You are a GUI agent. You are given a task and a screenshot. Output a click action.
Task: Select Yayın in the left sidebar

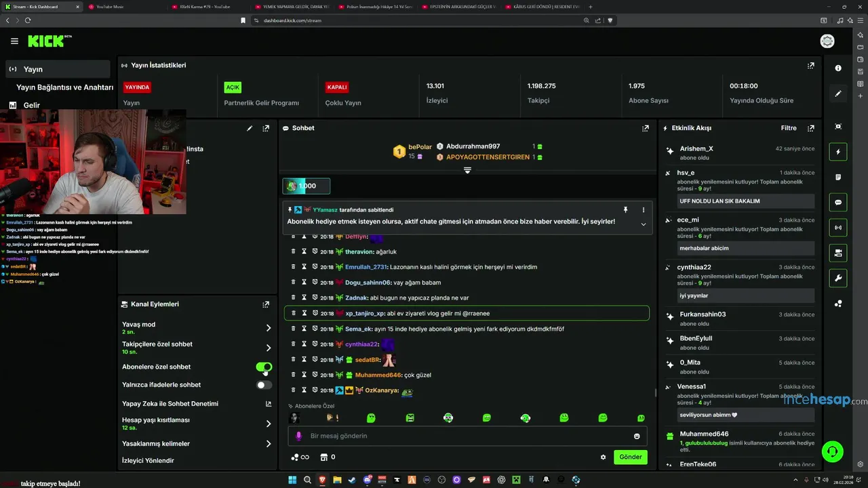coord(58,69)
